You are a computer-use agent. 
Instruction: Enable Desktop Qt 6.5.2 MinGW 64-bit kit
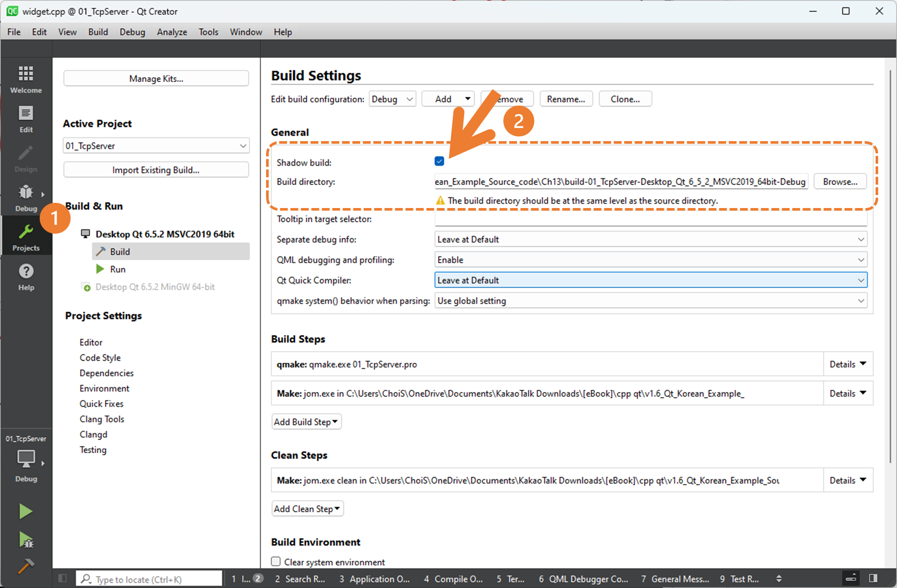[155, 287]
